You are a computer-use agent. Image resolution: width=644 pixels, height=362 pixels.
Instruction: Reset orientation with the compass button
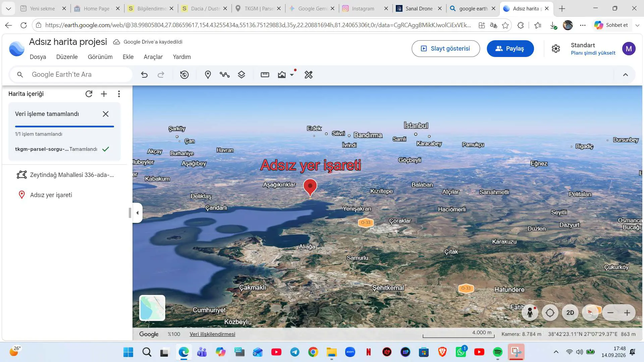pos(590,313)
